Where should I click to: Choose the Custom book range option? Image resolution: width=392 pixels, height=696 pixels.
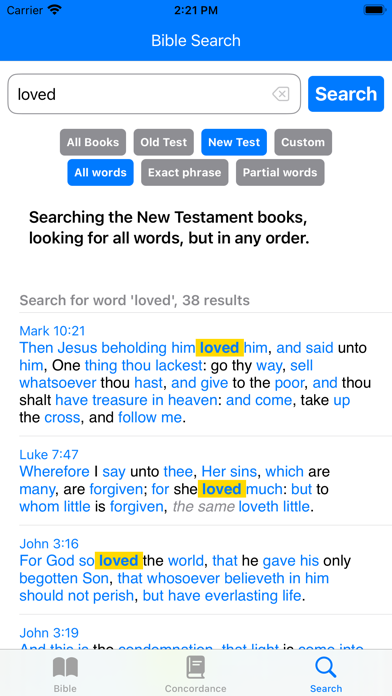tap(303, 142)
